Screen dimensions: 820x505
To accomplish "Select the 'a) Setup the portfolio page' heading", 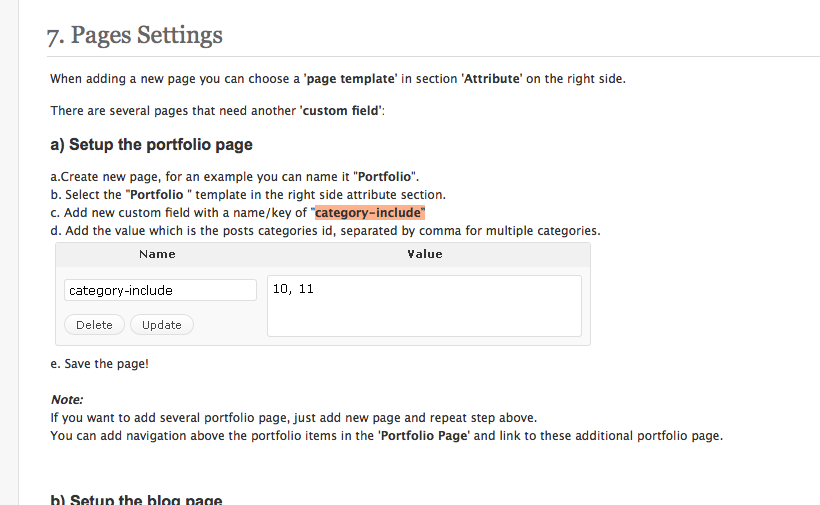I will tap(151, 145).
